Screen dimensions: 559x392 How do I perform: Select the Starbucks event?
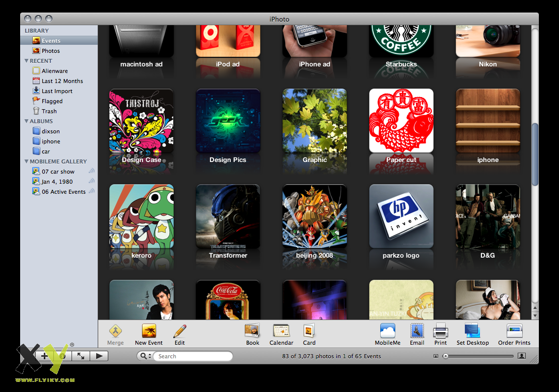401,41
